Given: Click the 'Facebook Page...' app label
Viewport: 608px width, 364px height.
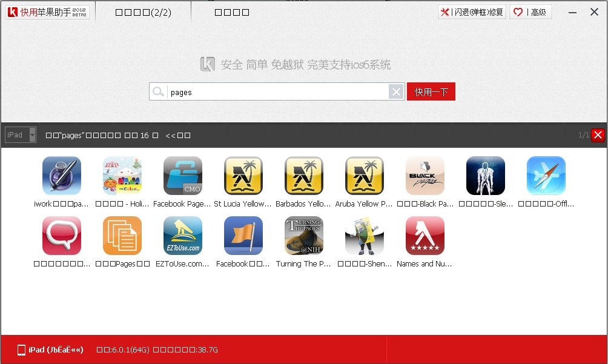Looking at the screenshot, I should 182,204.
